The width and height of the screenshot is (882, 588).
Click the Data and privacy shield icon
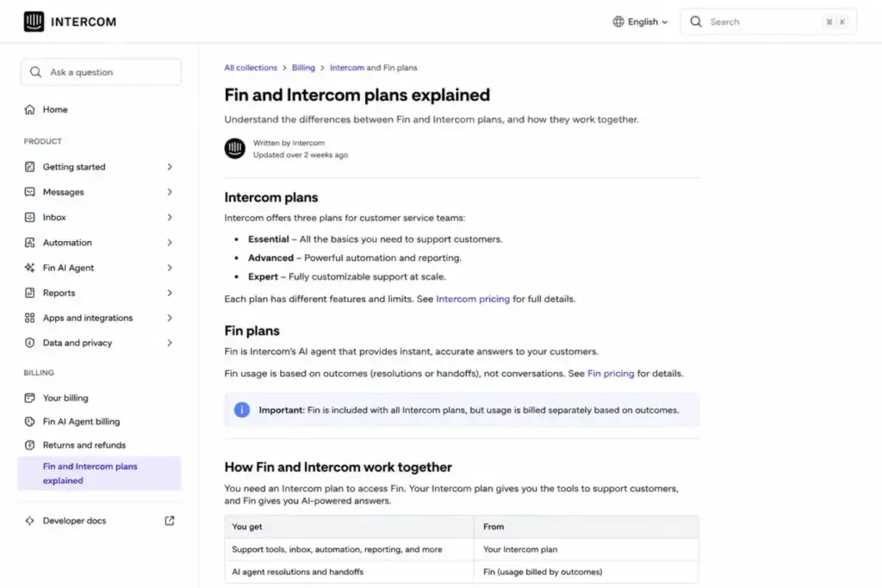pyautogui.click(x=30, y=343)
